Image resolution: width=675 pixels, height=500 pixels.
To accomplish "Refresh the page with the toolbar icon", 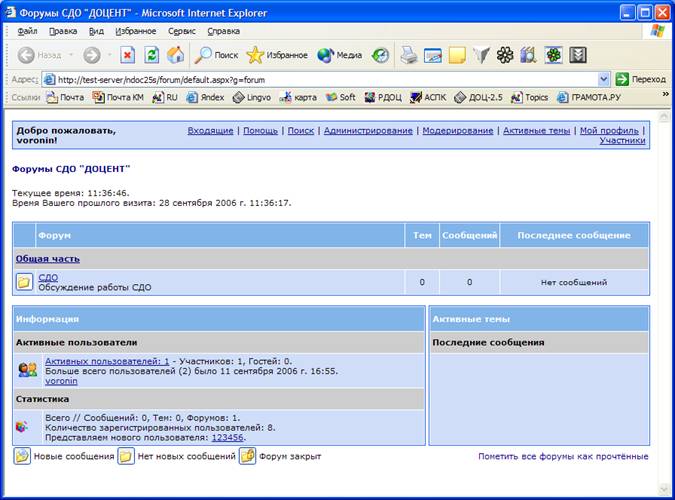I will pyautogui.click(x=152, y=55).
